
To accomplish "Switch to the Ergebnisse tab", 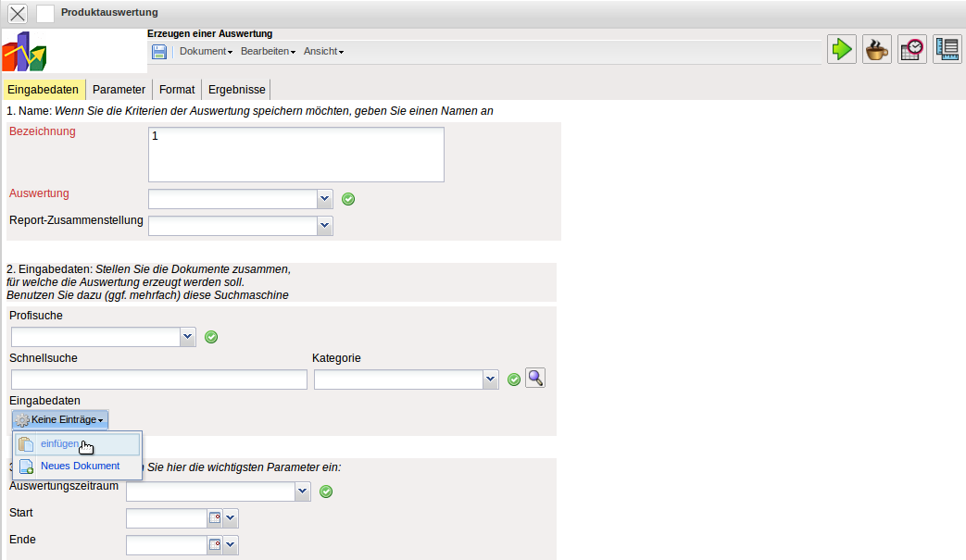I will coord(236,89).
